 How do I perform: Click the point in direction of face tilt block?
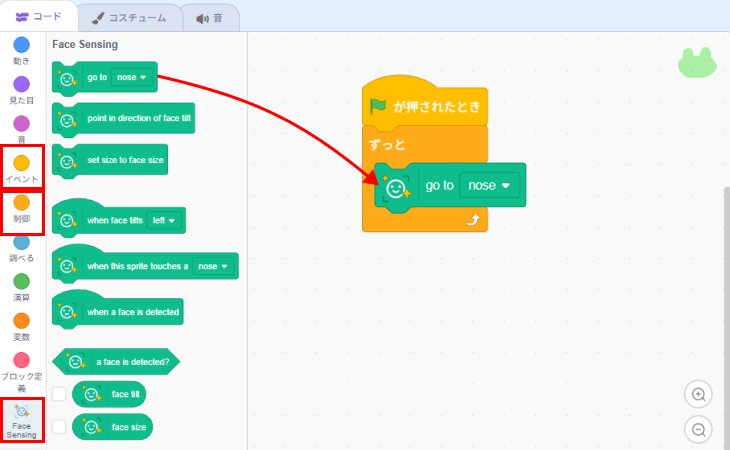pos(138,119)
